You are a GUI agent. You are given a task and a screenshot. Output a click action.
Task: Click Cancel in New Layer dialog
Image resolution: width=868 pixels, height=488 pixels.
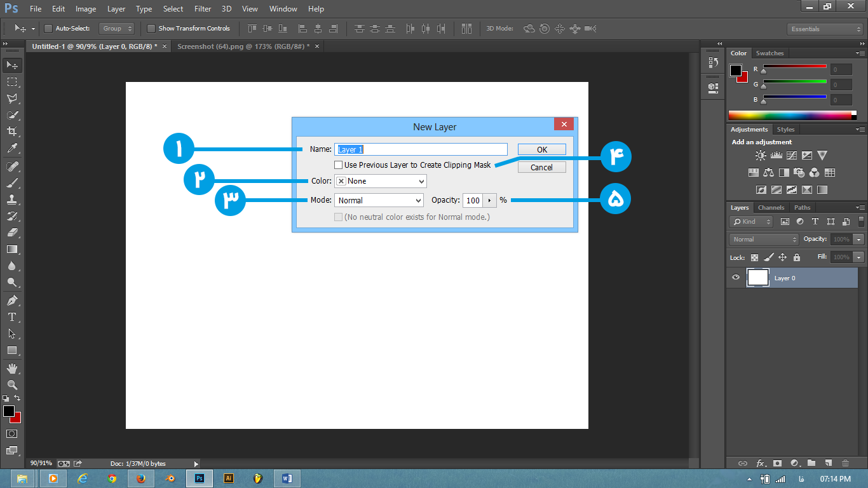pyautogui.click(x=542, y=168)
